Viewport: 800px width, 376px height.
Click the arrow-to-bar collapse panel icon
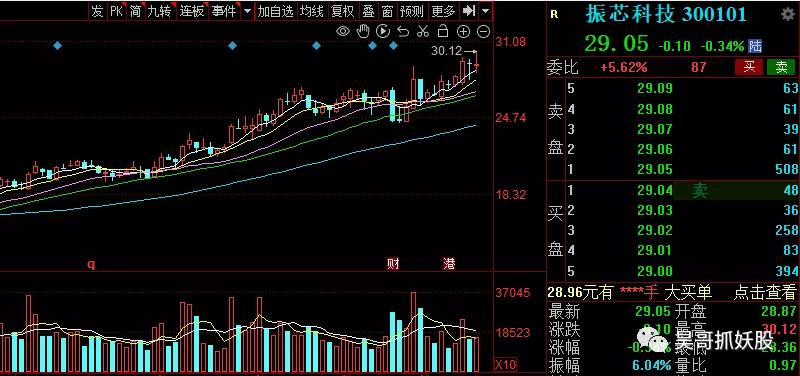coord(469,11)
